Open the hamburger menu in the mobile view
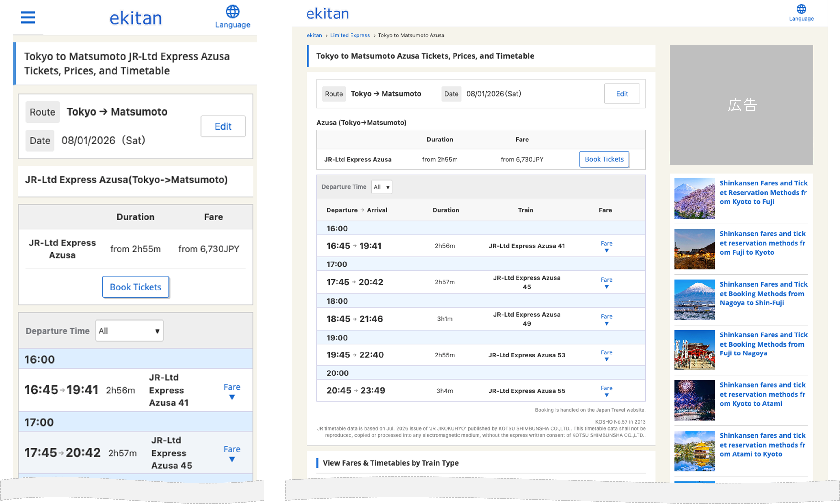840x504 pixels. (28, 17)
